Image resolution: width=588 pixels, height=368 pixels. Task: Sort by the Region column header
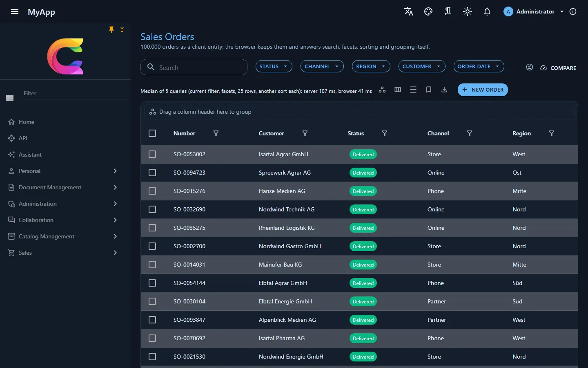(x=521, y=133)
